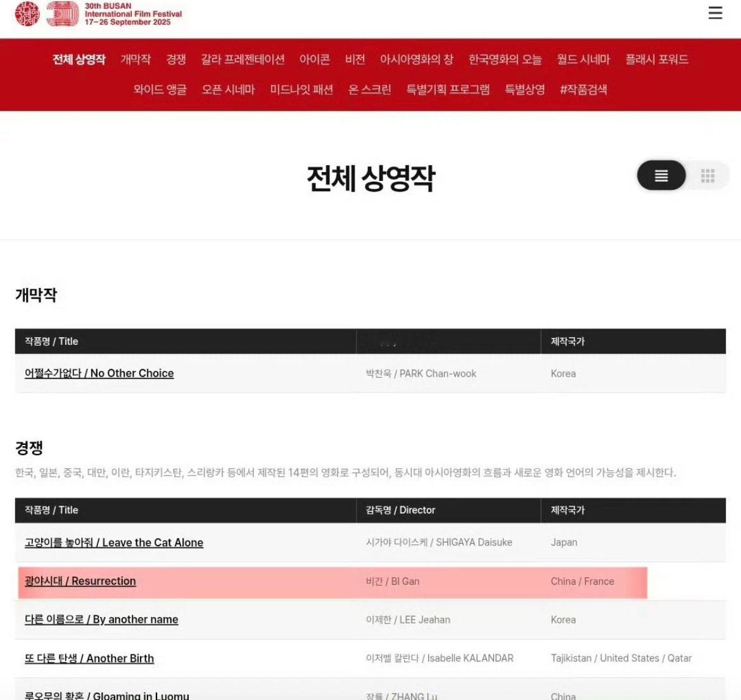Click the 경쟁 section heading
The height and width of the screenshot is (700, 741).
[x=29, y=447]
